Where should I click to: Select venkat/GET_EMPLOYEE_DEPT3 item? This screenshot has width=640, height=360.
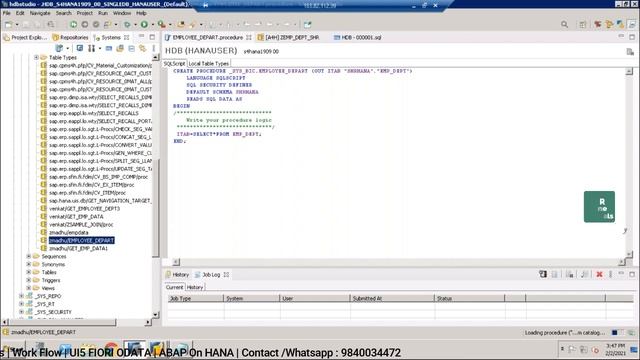coord(84,209)
